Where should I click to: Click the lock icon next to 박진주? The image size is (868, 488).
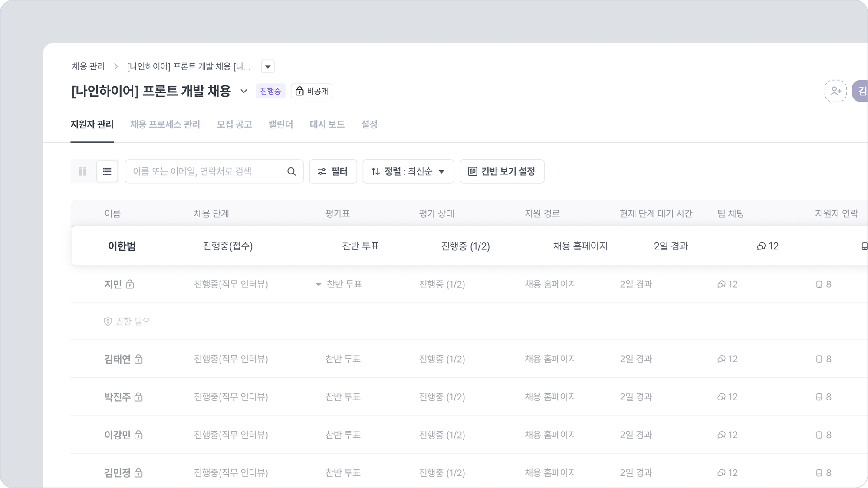pos(138,397)
